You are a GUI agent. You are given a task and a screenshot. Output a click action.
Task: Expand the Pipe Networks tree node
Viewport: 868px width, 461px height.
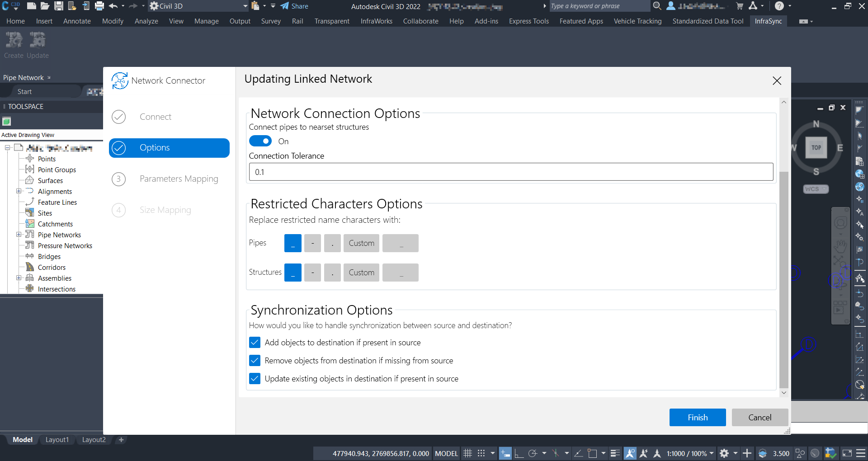pyautogui.click(x=19, y=235)
